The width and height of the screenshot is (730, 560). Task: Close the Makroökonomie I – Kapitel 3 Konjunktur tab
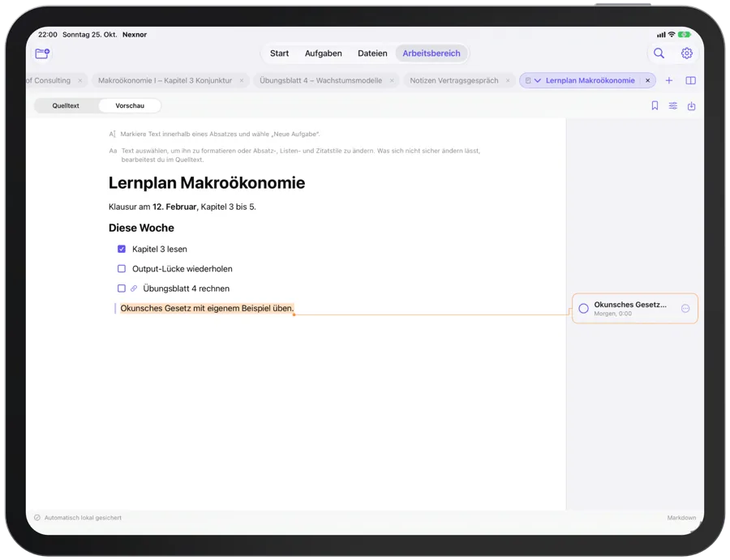coord(242,80)
